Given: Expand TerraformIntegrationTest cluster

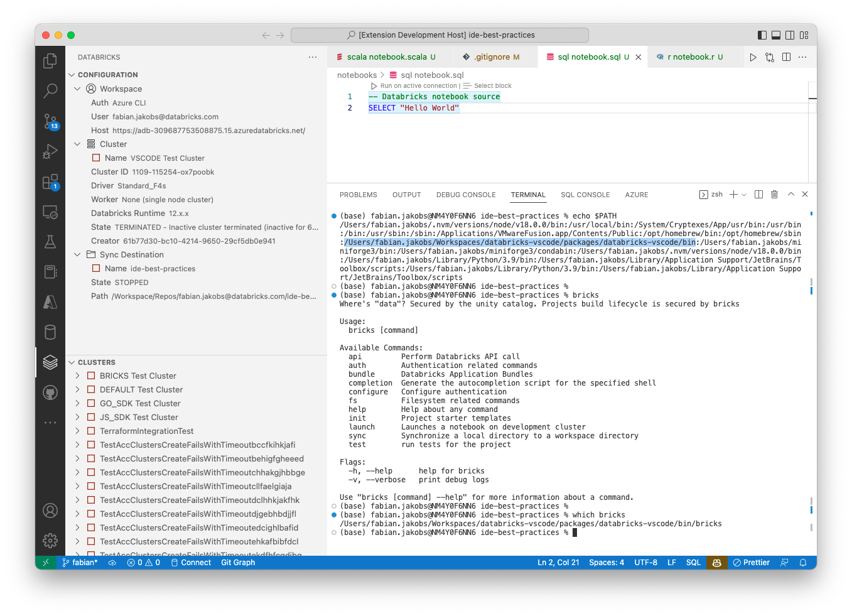Looking at the screenshot, I should click(77, 431).
